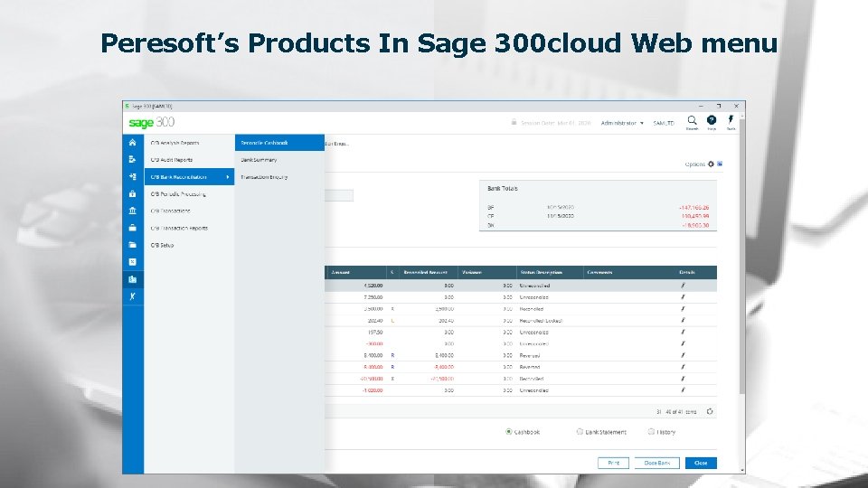Open details pencil for -1,020.00 row

coord(684,390)
